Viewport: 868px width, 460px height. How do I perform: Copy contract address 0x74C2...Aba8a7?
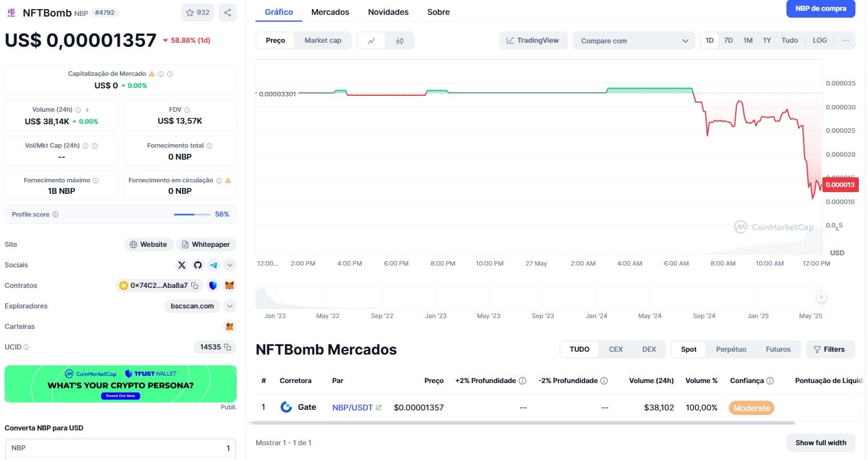pyautogui.click(x=194, y=286)
